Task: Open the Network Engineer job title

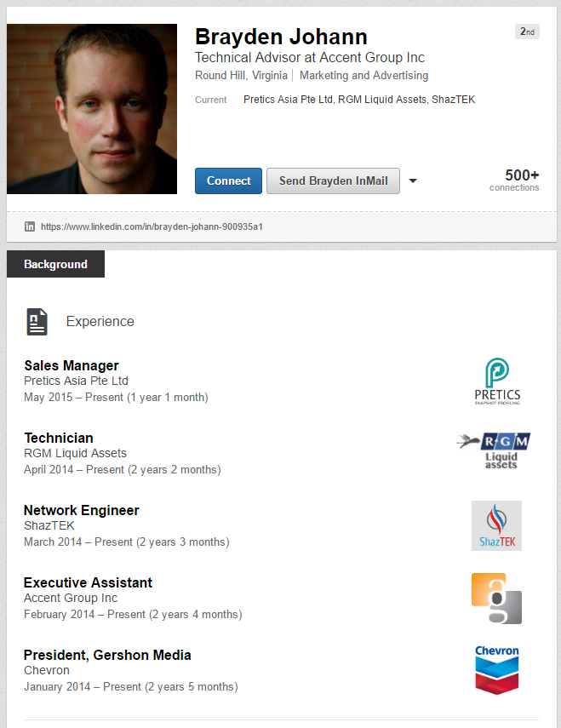Action: [x=81, y=510]
